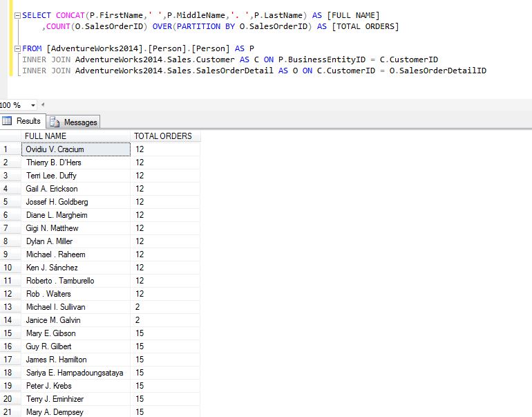The image size is (532, 417).
Task: Select cell 'Rob . Walters'
Action: [x=76, y=294]
